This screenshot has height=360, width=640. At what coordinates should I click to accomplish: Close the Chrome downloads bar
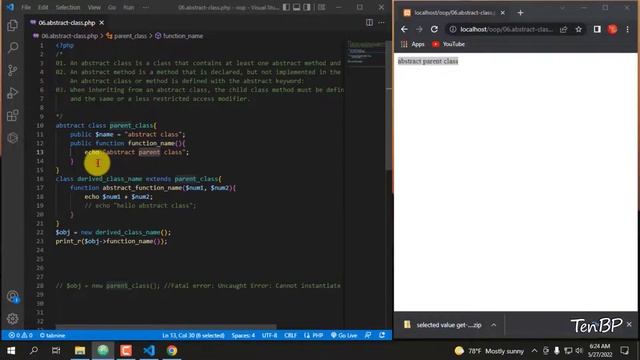click(x=629, y=324)
